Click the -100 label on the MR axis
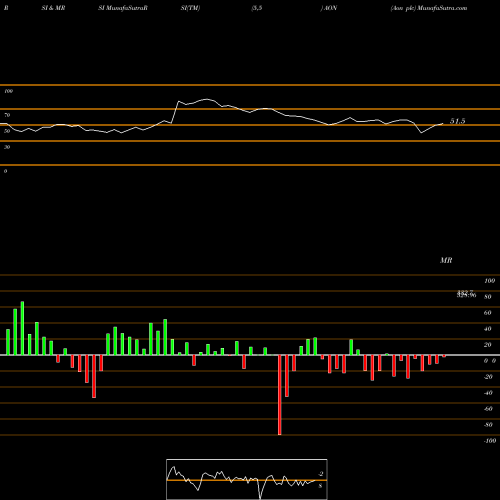 pyautogui.click(x=489, y=441)
